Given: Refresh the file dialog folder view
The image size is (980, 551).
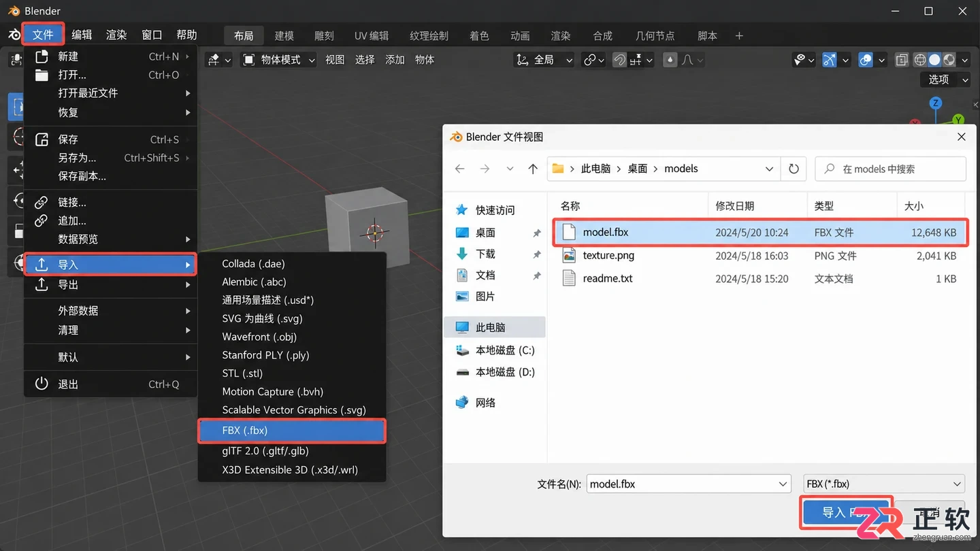Looking at the screenshot, I should click(794, 169).
